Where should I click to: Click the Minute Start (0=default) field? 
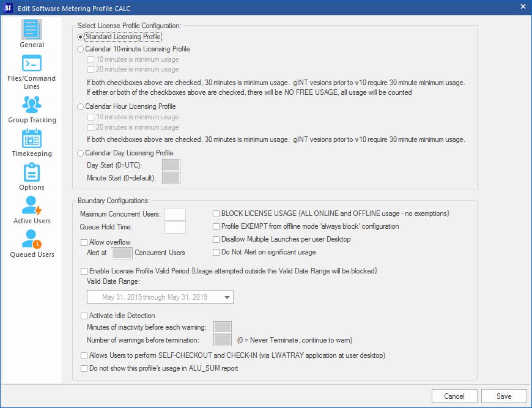click(x=171, y=178)
